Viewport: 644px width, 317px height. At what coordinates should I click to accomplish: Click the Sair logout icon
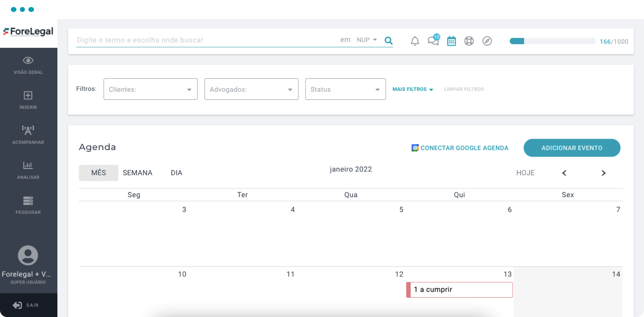coord(17,305)
